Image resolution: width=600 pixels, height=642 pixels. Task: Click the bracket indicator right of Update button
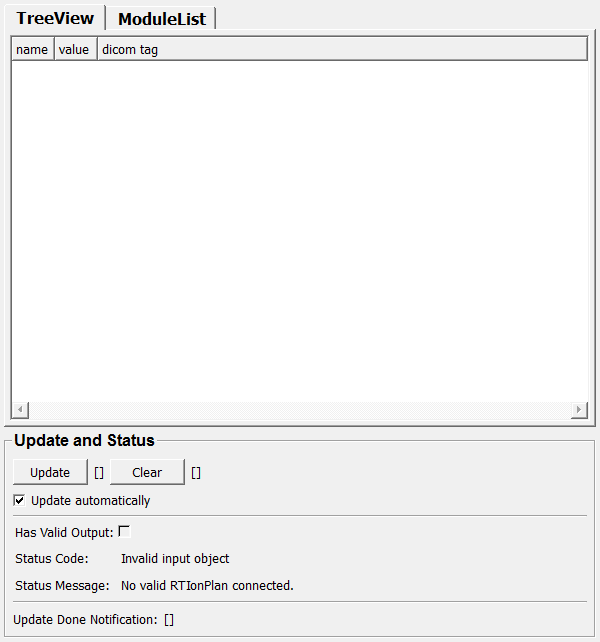(x=99, y=473)
